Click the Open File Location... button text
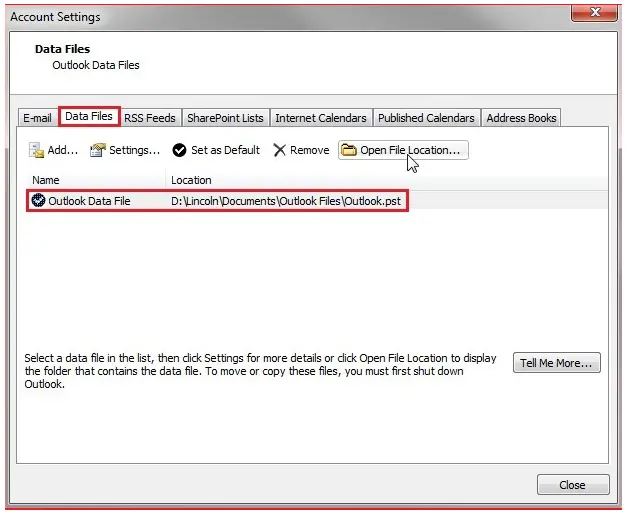 pyautogui.click(x=410, y=150)
